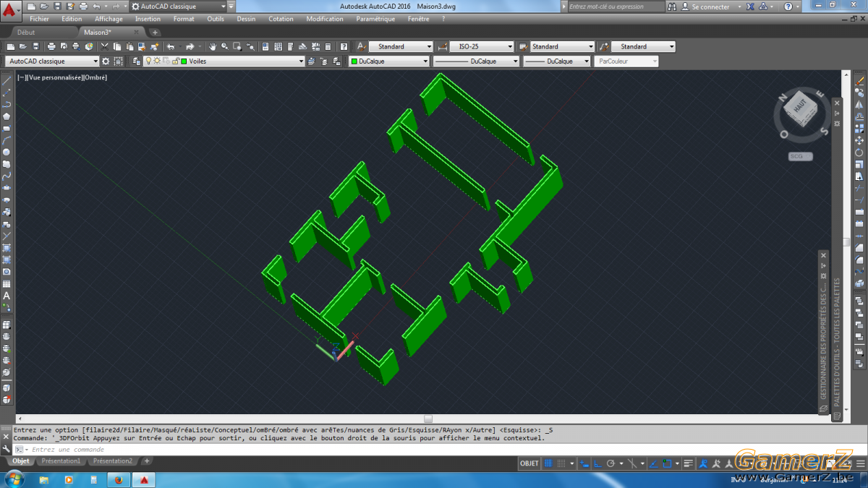Image resolution: width=868 pixels, height=488 pixels.
Task: Click the Cut scissors icon
Action: pos(104,46)
